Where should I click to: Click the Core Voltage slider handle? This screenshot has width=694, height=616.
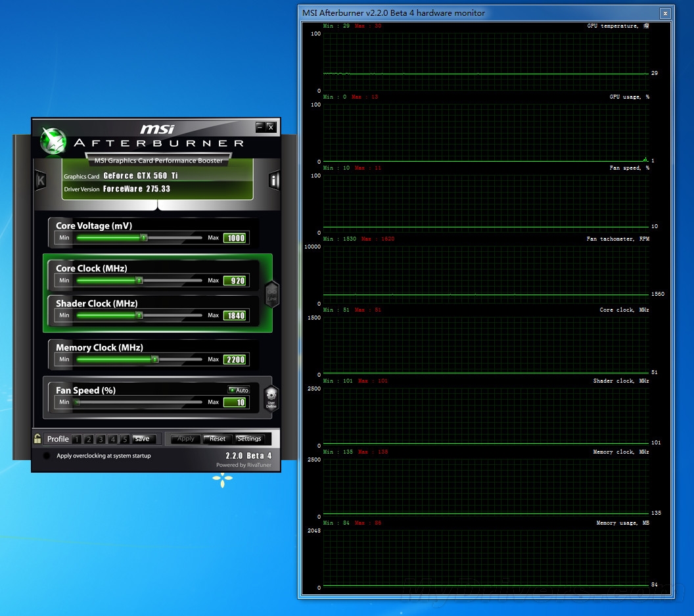tap(143, 237)
